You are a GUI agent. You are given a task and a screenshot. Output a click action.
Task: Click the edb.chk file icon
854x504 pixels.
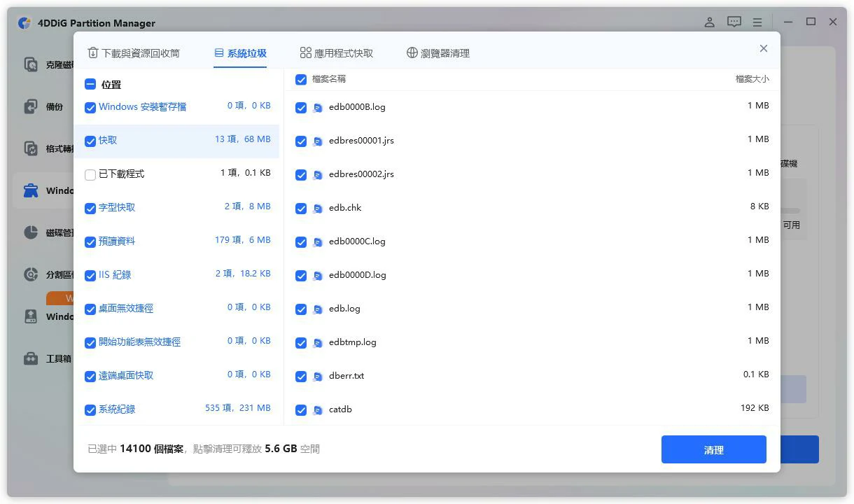[x=318, y=209]
